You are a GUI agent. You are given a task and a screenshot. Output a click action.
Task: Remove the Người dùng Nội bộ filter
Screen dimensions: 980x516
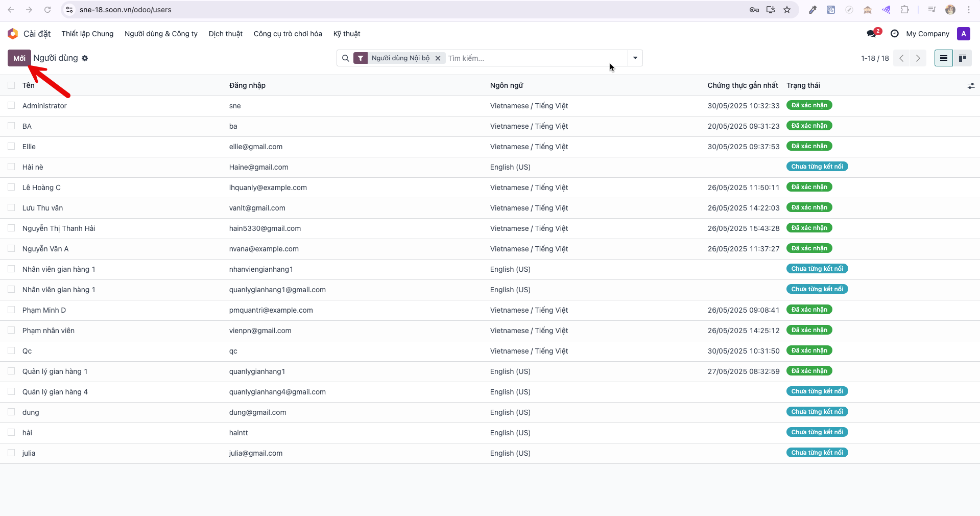[x=438, y=58]
